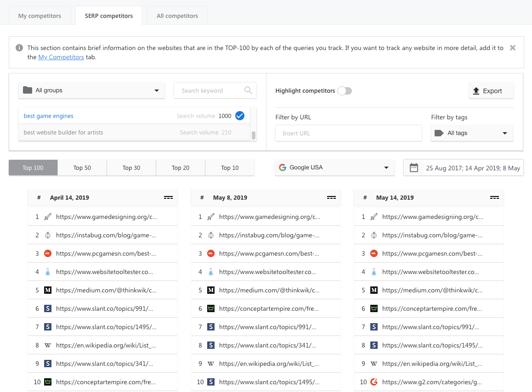Image resolution: width=532 pixels, height=392 pixels.
Task: Click the Export button
Action: (491, 91)
